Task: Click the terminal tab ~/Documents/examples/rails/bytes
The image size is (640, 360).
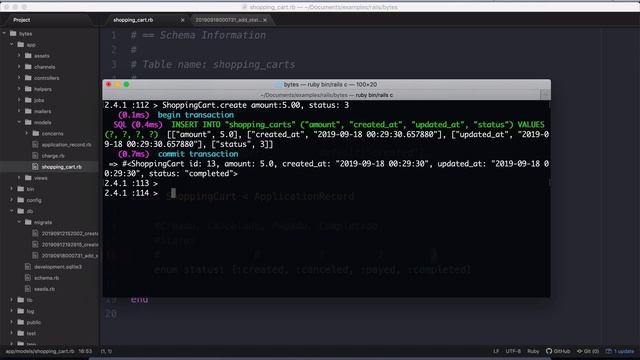Action: [327, 95]
